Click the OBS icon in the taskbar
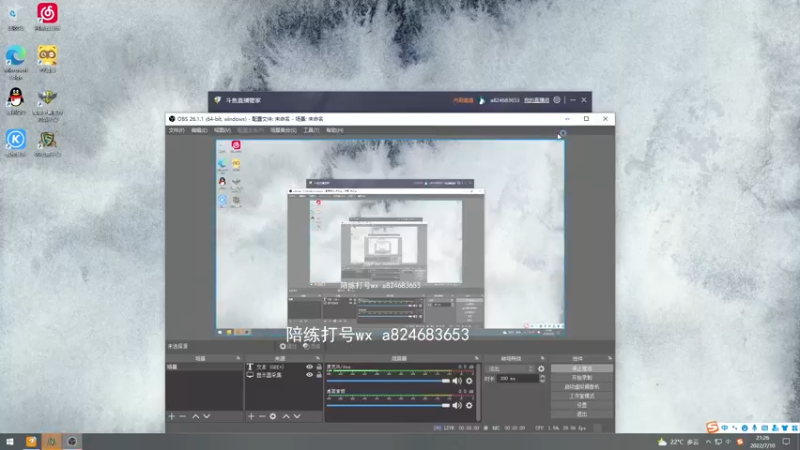 (72, 441)
